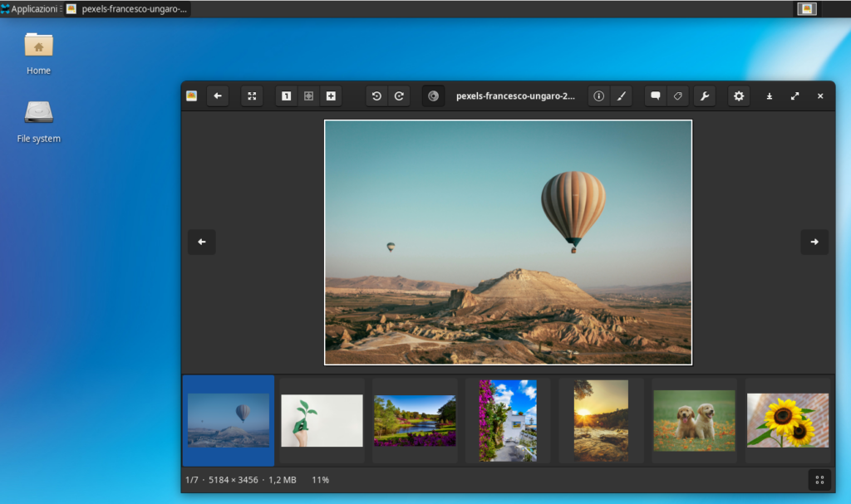The width and height of the screenshot is (851, 504).
Task: Rotate the image counterclockwise
Action: coord(376,95)
